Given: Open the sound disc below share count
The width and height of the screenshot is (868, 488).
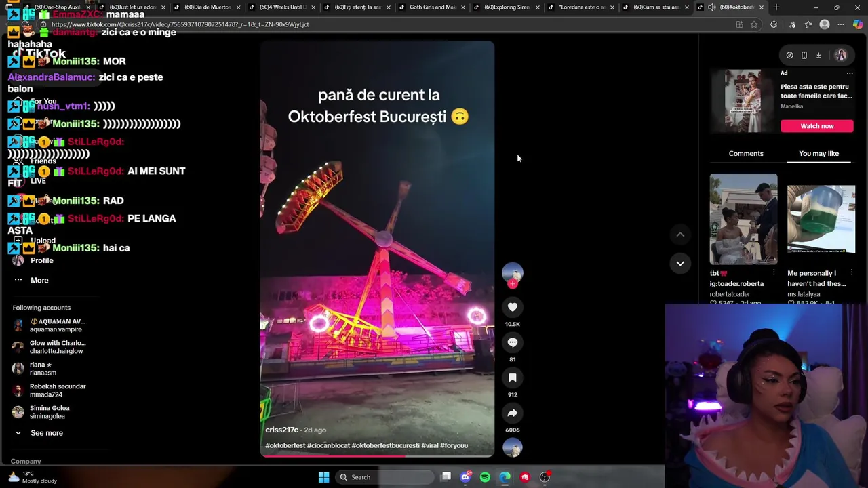Looking at the screenshot, I should [513, 447].
